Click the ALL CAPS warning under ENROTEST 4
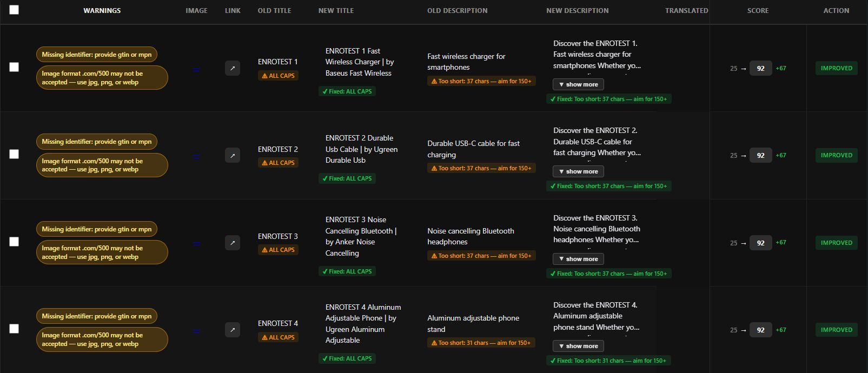This screenshot has width=868, height=373. tap(279, 337)
